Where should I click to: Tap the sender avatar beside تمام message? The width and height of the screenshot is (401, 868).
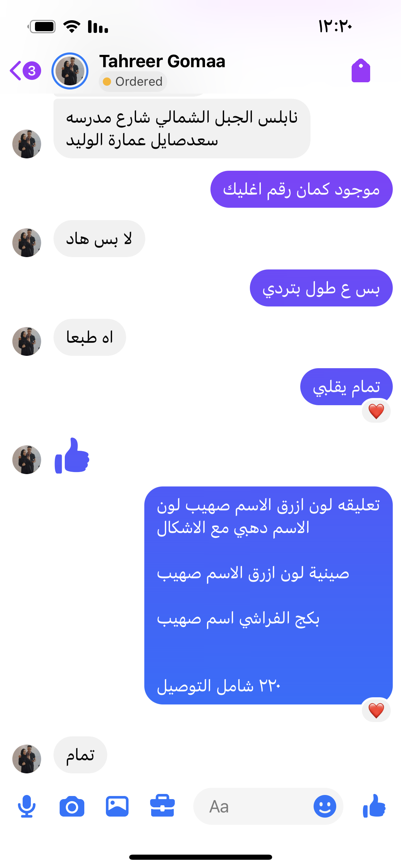(x=27, y=759)
